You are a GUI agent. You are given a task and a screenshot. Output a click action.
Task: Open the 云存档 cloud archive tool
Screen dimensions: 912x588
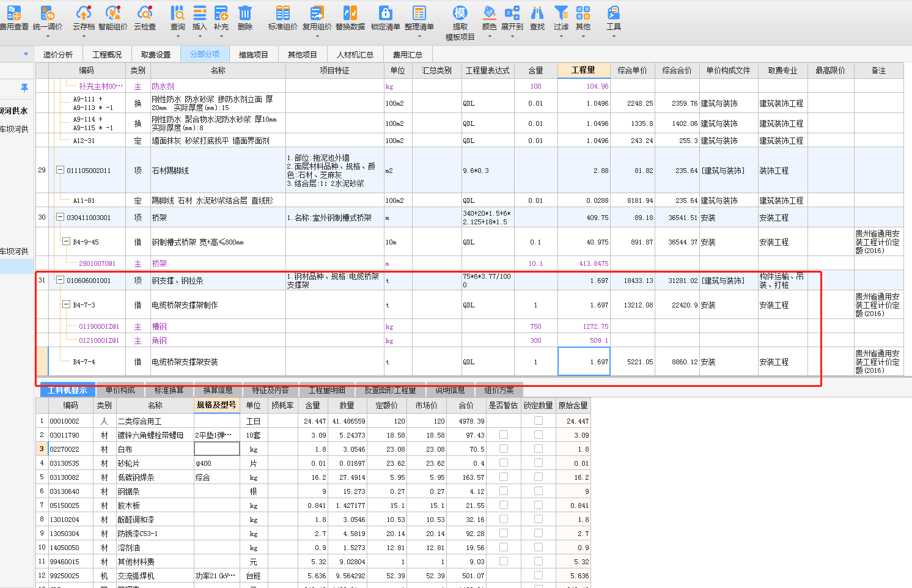click(84, 18)
